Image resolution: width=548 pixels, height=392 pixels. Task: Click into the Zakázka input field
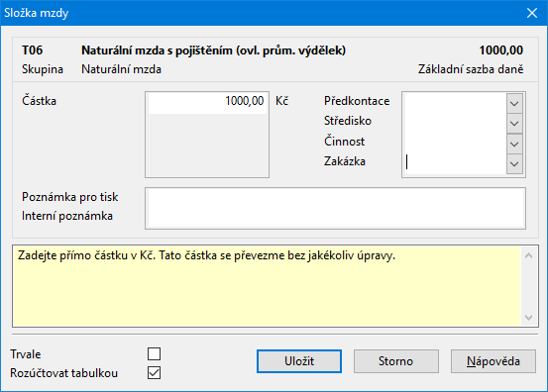click(455, 163)
